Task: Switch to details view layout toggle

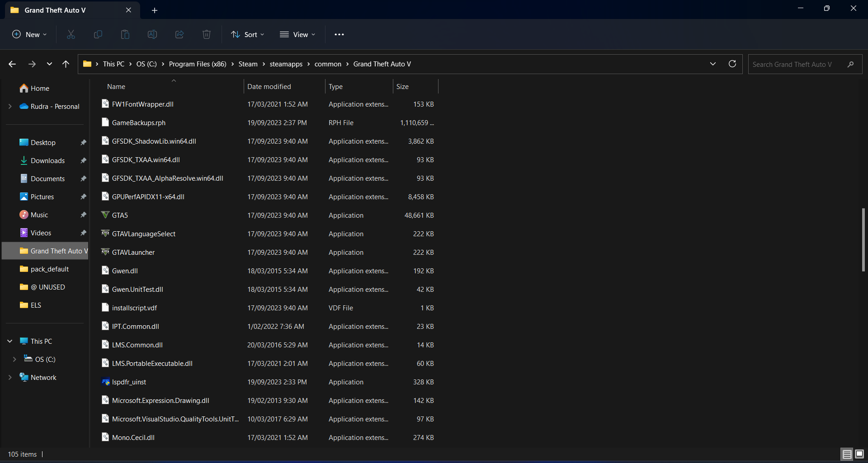Action: (847, 454)
